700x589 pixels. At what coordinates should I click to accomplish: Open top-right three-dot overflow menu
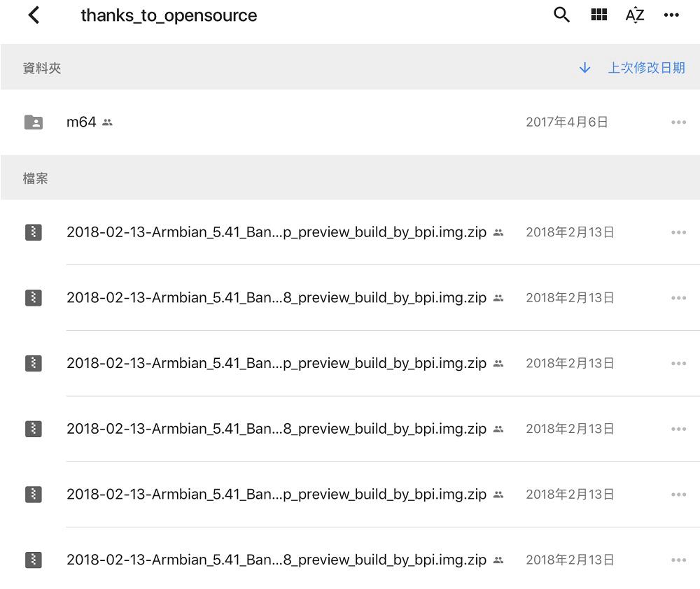[x=671, y=15]
